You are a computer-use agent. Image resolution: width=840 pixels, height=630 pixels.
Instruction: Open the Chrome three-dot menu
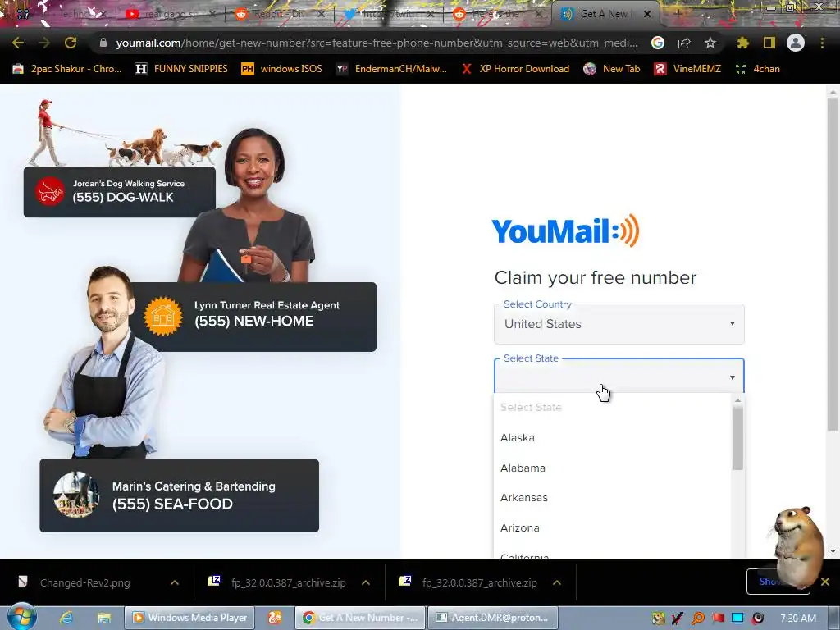(822, 43)
